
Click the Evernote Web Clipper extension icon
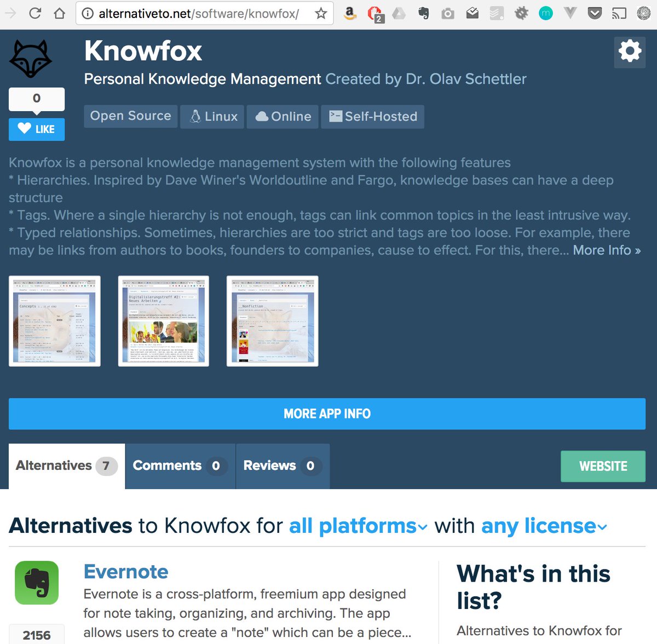point(423,13)
